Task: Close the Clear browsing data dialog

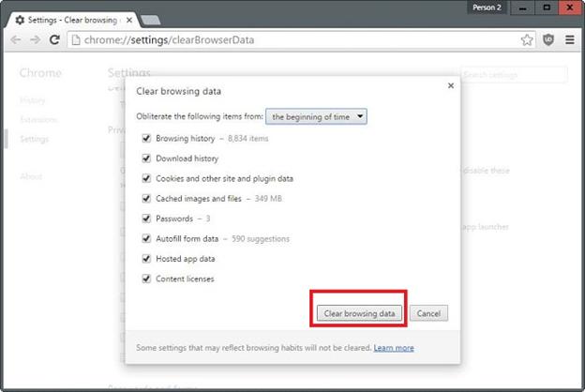Action: (x=451, y=86)
